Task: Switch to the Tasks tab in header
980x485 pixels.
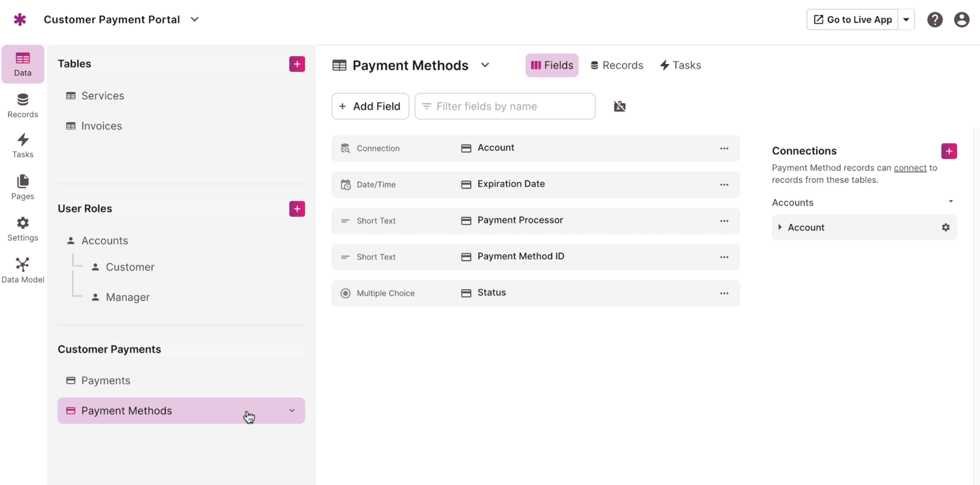Action: (x=680, y=65)
